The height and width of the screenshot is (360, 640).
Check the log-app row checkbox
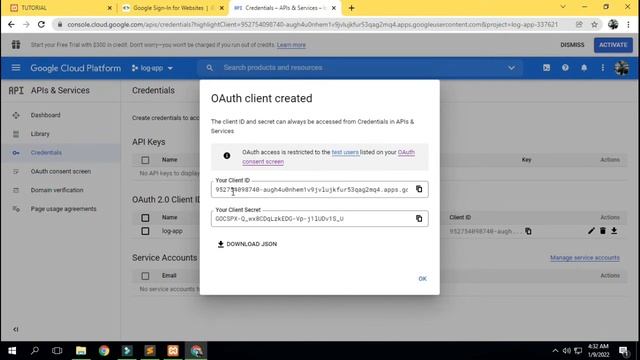(145, 231)
